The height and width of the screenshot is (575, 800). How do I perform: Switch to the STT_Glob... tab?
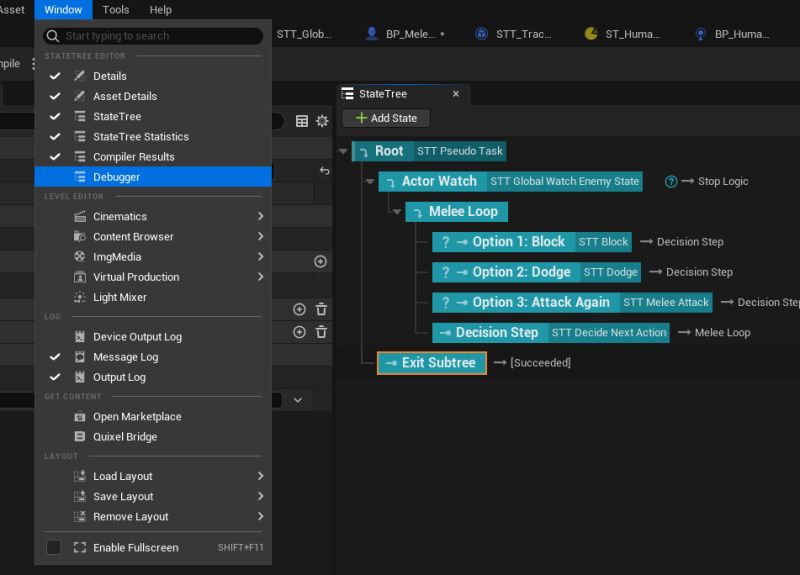coord(304,34)
